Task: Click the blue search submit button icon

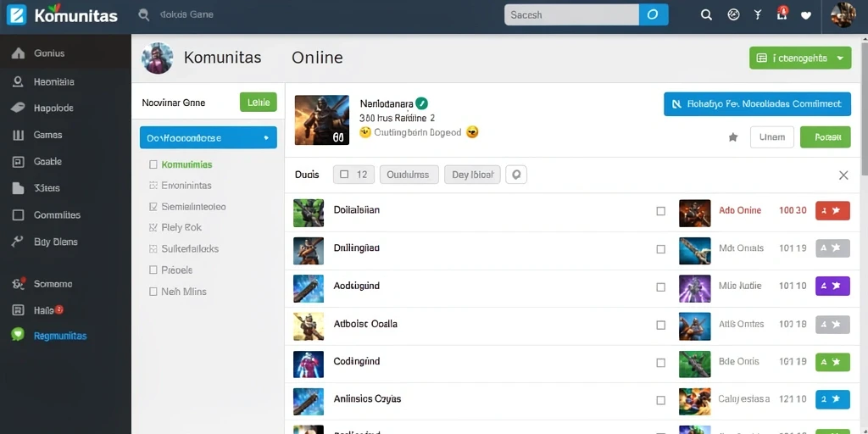Action: pos(654,15)
